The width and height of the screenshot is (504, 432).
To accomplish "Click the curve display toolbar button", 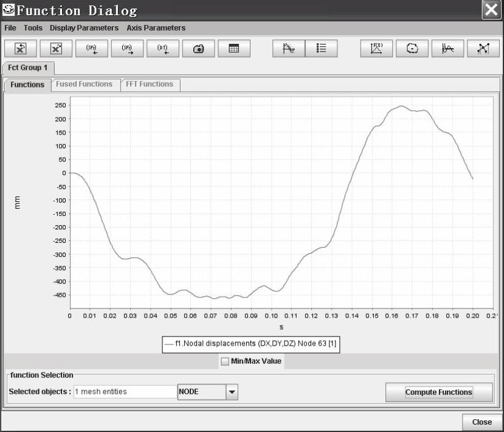I will tap(289, 49).
